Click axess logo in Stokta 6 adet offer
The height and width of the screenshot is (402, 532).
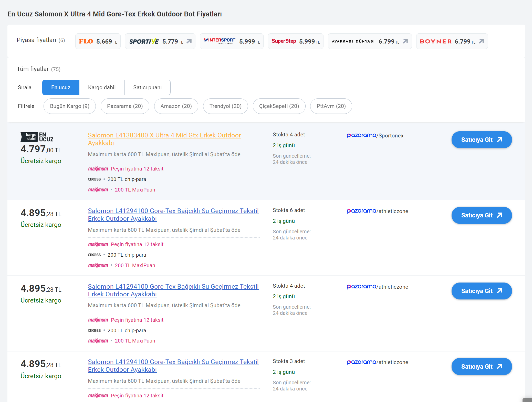[94, 255]
